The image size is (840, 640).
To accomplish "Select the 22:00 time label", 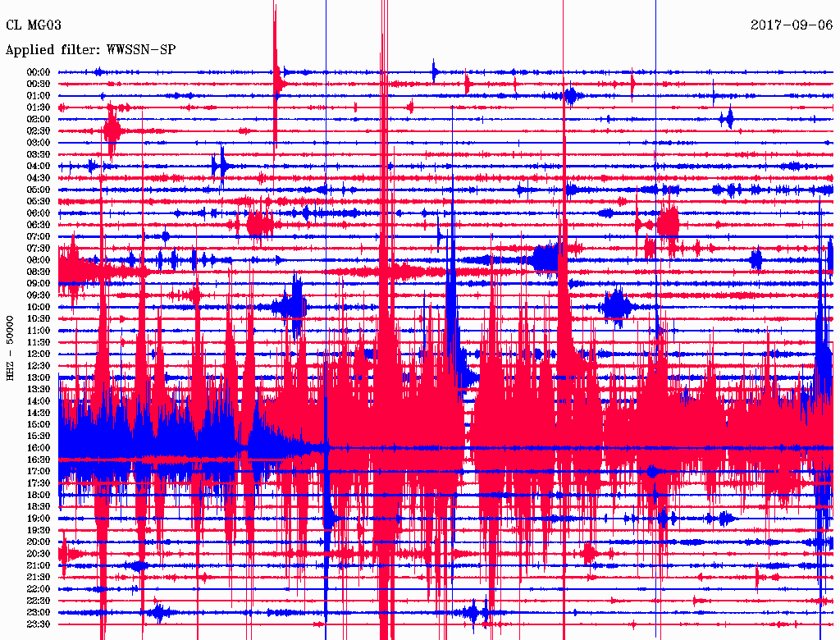I will click(x=39, y=589).
